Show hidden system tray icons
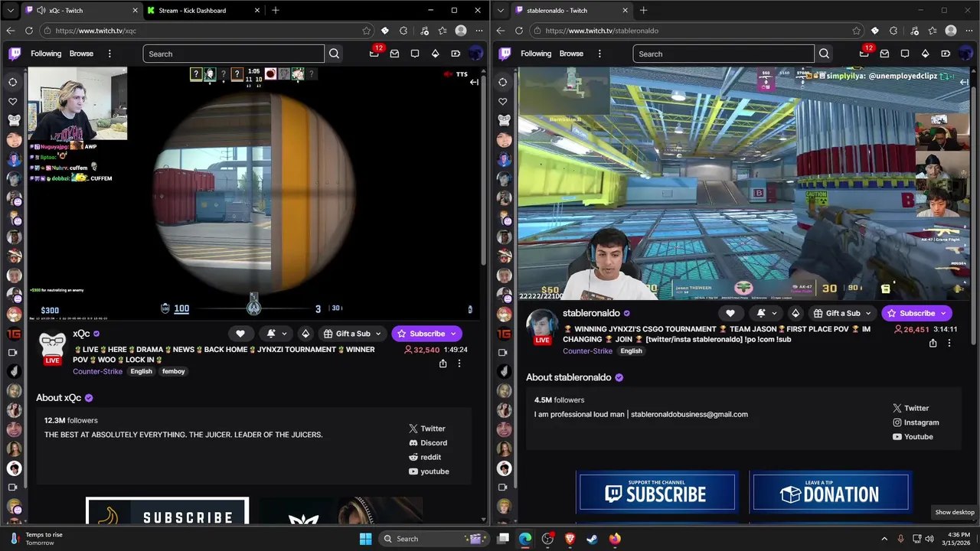 884,539
